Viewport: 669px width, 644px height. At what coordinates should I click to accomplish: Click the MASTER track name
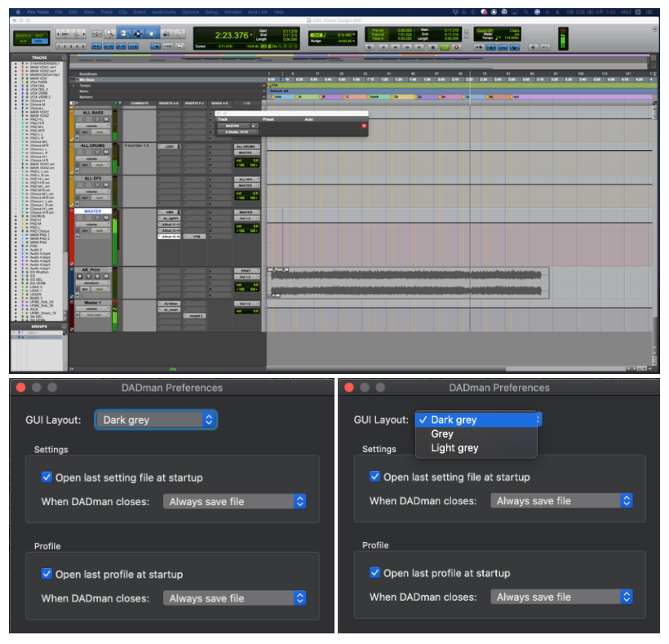[x=93, y=211]
